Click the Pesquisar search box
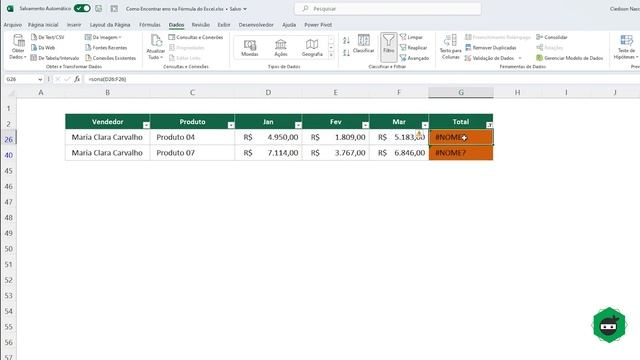Viewport: 640px width, 360px height. point(388,9)
